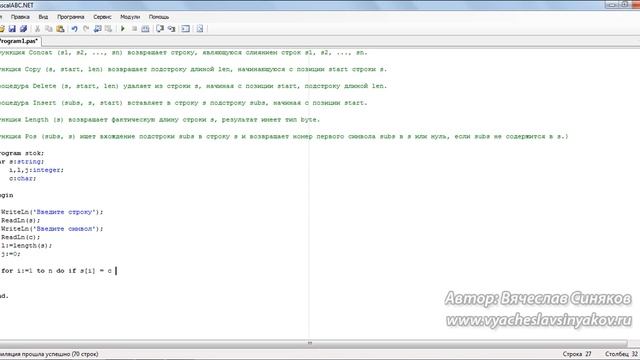Open the Вид menu

click(43, 17)
